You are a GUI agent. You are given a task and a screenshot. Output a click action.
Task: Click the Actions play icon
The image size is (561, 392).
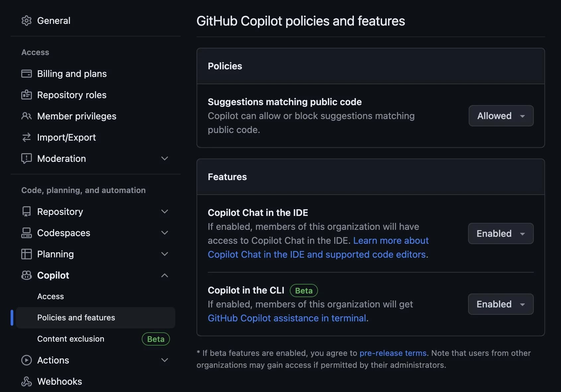pyautogui.click(x=27, y=360)
